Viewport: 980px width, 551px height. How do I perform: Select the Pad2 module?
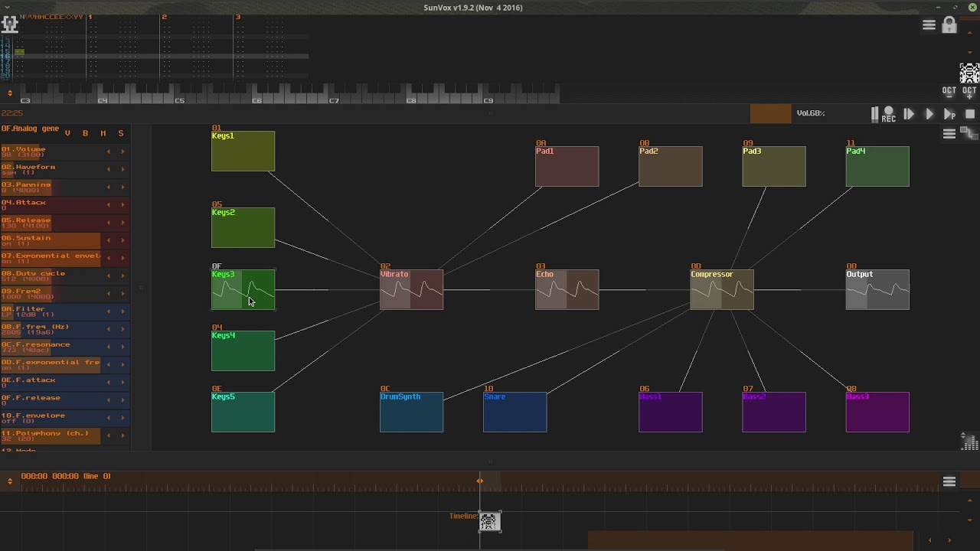(x=670, y=166)
